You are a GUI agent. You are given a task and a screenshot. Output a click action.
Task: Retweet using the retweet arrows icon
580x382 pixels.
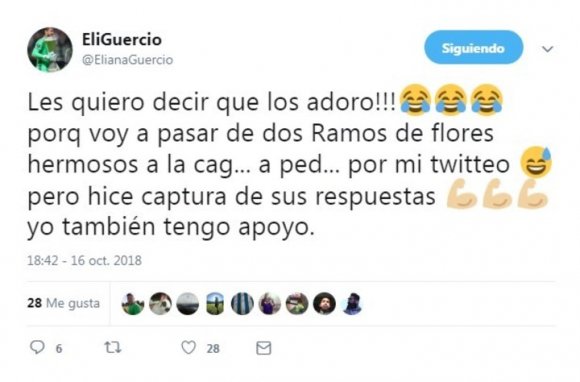[x=112, y=347]
